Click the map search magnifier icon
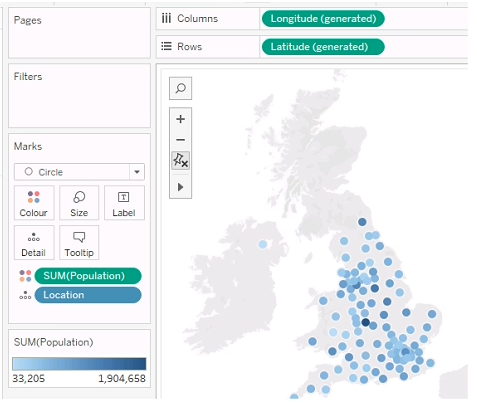The height and width of the screenshot is (403, 477). 180,88
